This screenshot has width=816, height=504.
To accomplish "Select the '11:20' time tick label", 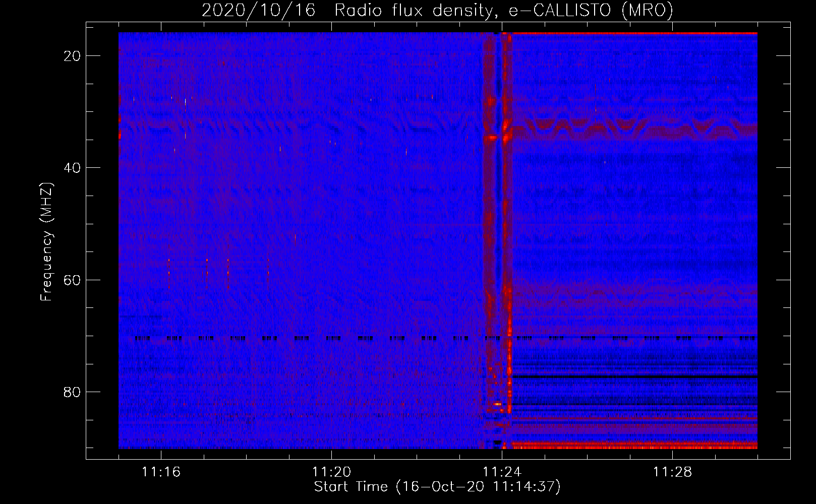I will pyautogui.click(x=331, y=472).
